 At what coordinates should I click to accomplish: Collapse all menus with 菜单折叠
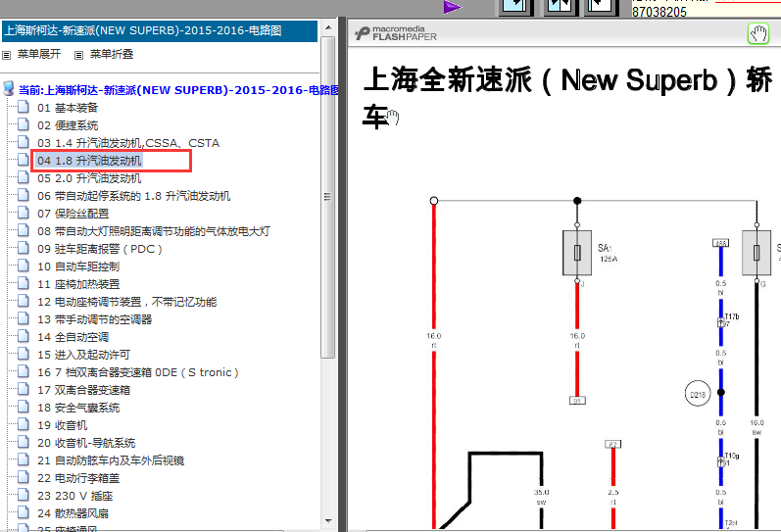tap(112, 54)
